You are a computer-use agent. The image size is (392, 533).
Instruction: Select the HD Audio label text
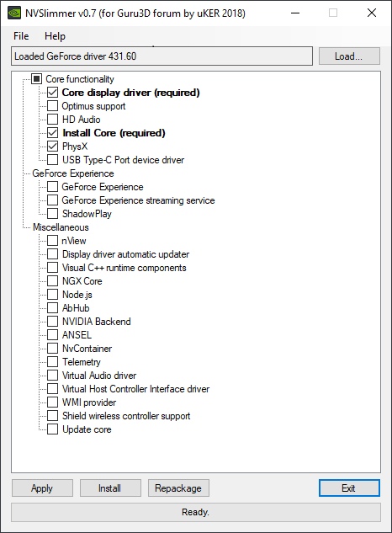tap(82, 120)
